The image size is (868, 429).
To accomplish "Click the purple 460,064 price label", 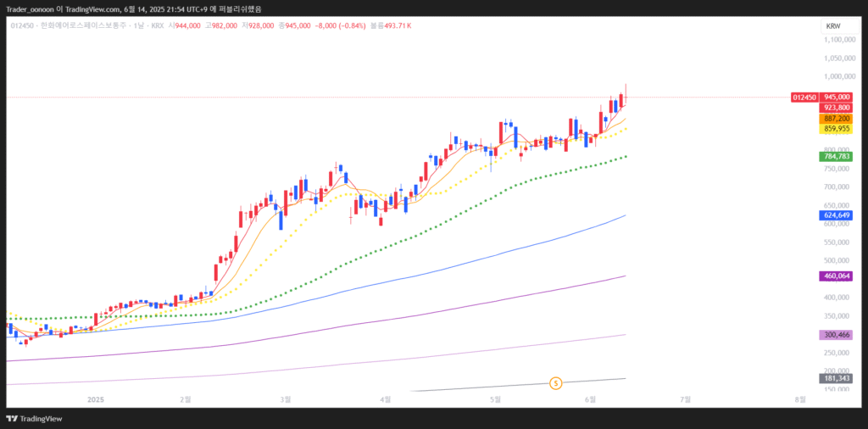I will click(837, 276).
